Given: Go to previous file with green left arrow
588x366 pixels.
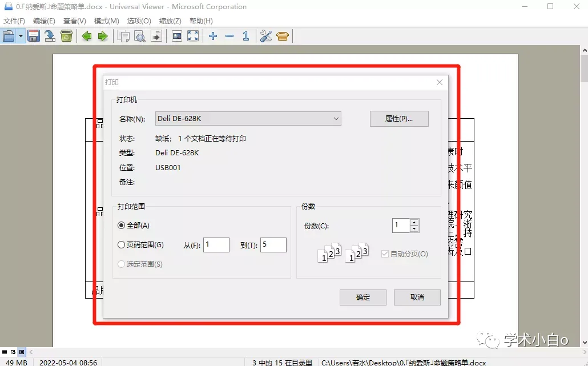Looking at the screenshot, I should click(x=87, y=36).
